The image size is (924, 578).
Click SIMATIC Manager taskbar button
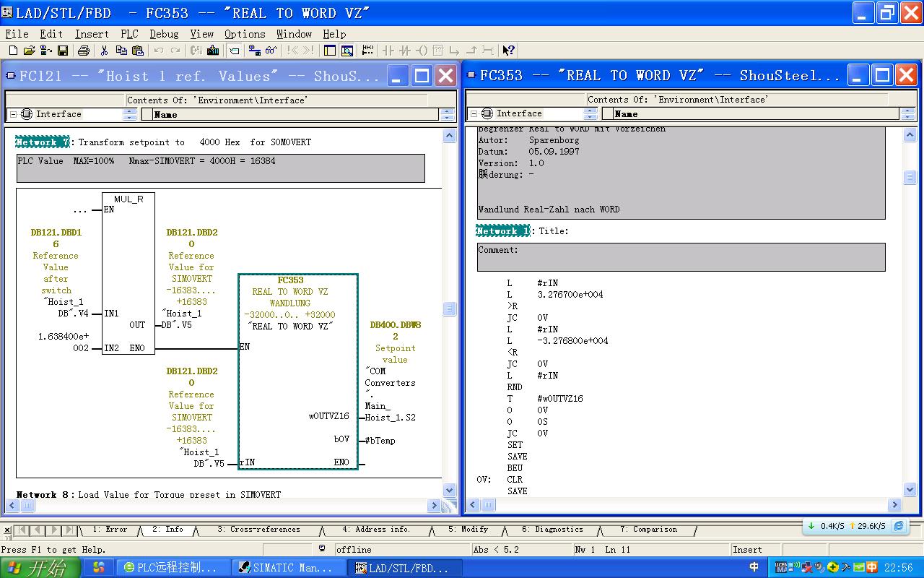point(286,568)
